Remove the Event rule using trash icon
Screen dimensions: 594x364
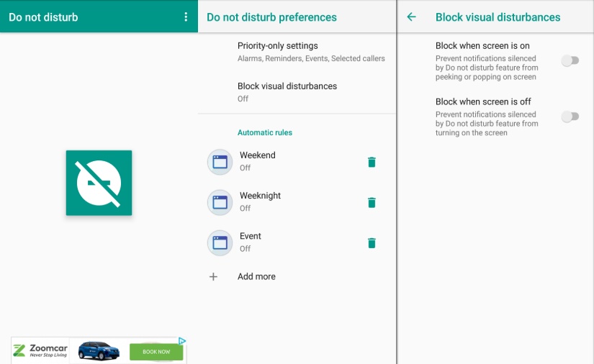click(x=372, y=242)
